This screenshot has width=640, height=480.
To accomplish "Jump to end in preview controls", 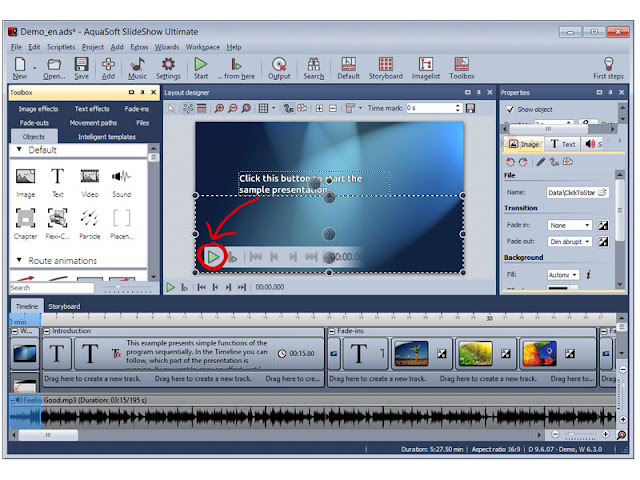I will (x=242, y=287).
